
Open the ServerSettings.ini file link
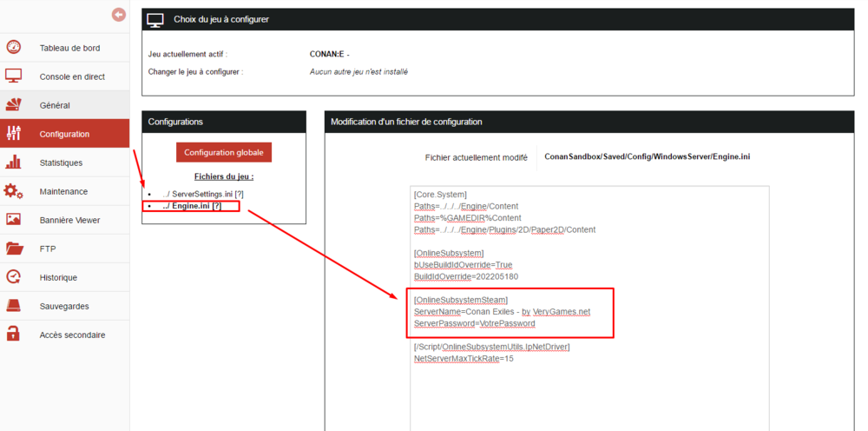click(x=197, y=194)
